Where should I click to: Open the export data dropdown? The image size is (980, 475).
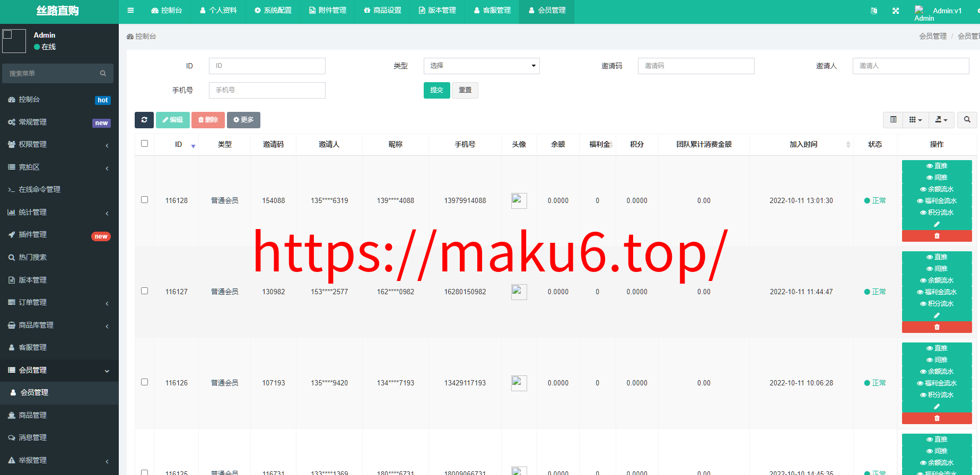point(941,120)
